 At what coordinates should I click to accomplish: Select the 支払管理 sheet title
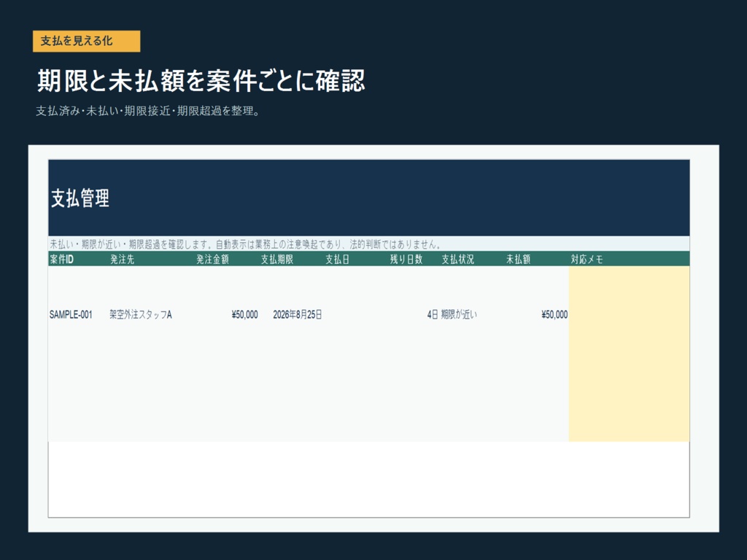click(x=80, y=198)
